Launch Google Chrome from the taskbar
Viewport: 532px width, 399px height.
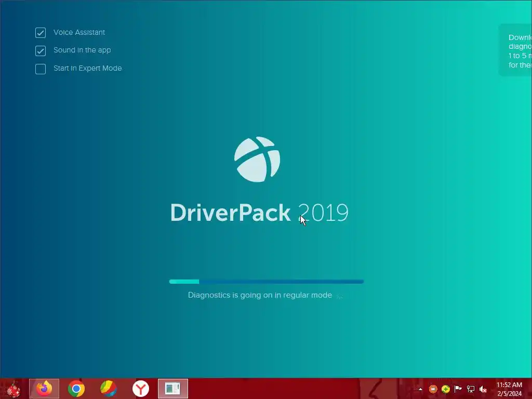pos(76,389)
